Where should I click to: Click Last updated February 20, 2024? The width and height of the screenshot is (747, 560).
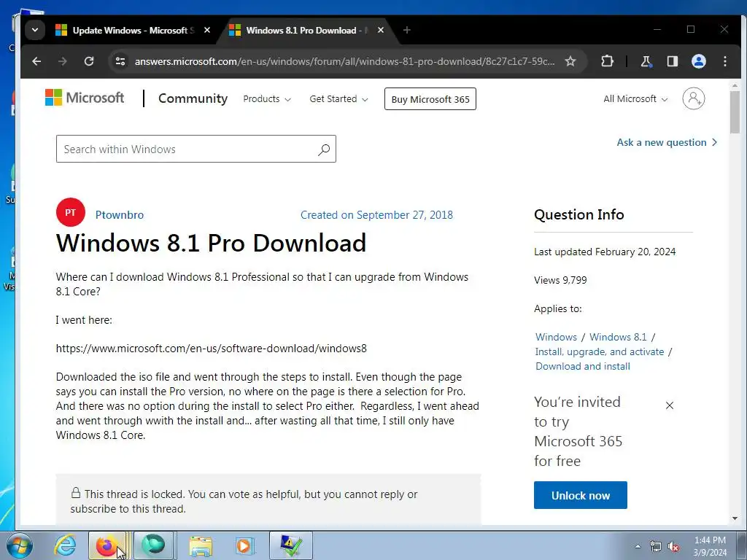pos(605,252)
